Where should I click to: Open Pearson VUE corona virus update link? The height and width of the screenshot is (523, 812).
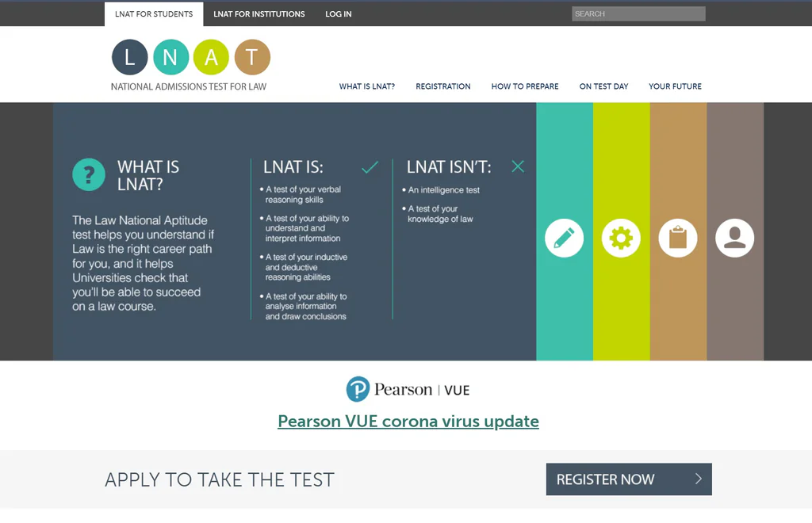tap(408, 422)
